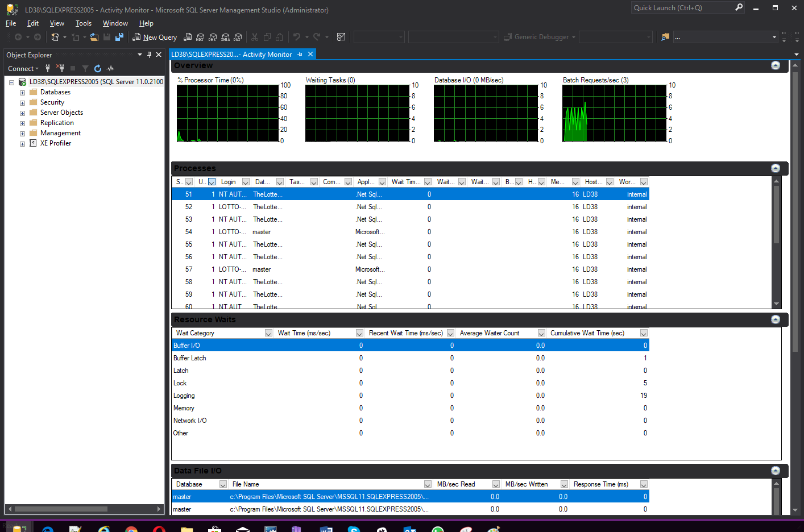Pin the Activity Monitor tab

[x=300, y=55]
